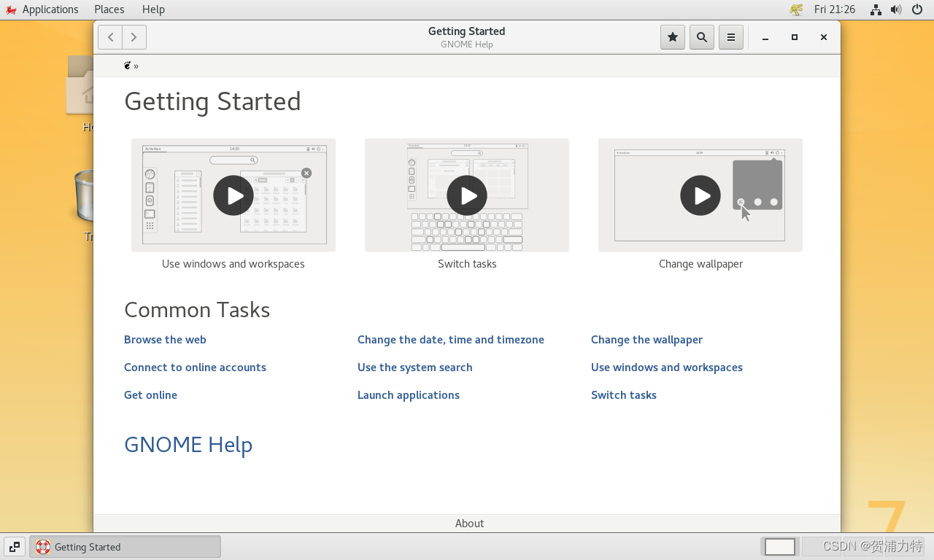Image resolution: width=934 pixels, height=560 pixels.
Task: Open the network status icon
Action: point(876,9)
